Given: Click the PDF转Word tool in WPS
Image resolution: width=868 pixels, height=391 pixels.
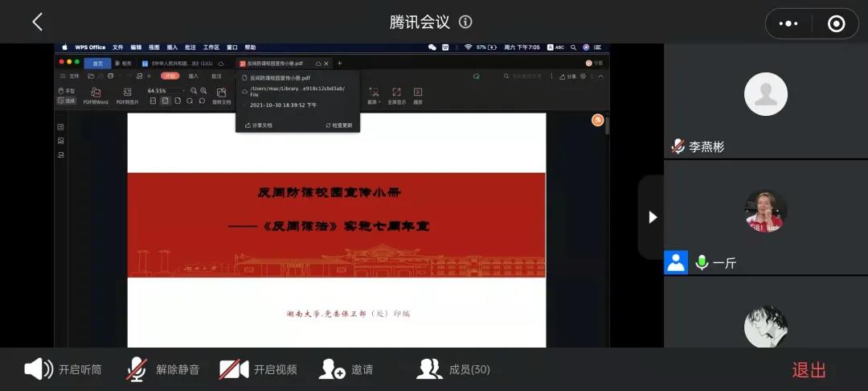Looking at the screenshot, I should (x=96, y=96).
